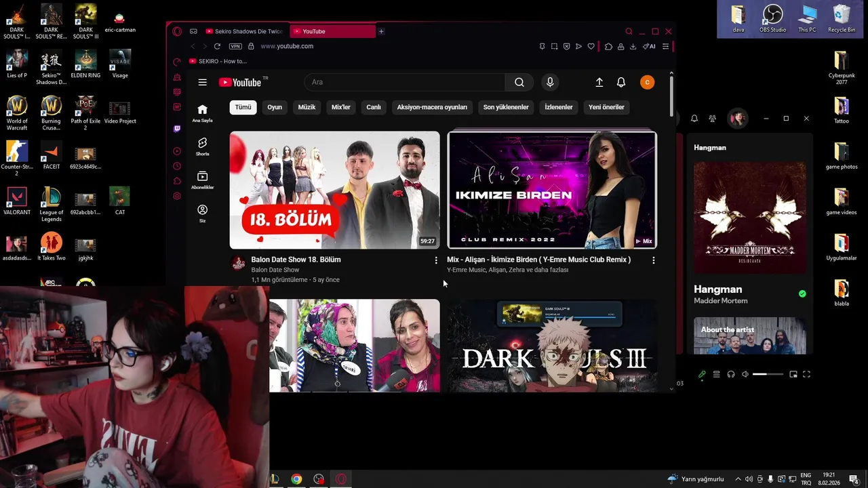Open Balon Date Show 18. Bölüm thumbnail
Viewport: 868px width, 488px height.
[334, 190]
